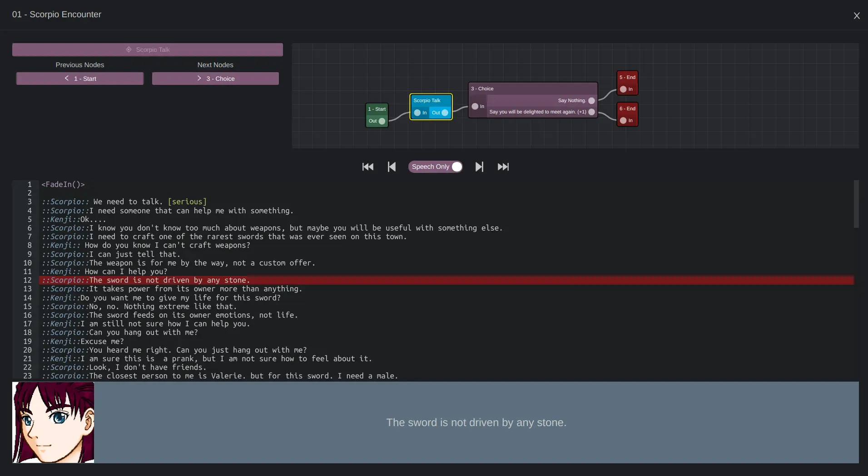Click the Scorpio Talk node In port
This screenshot has height=476, width=868.
(x=417, y=113)
